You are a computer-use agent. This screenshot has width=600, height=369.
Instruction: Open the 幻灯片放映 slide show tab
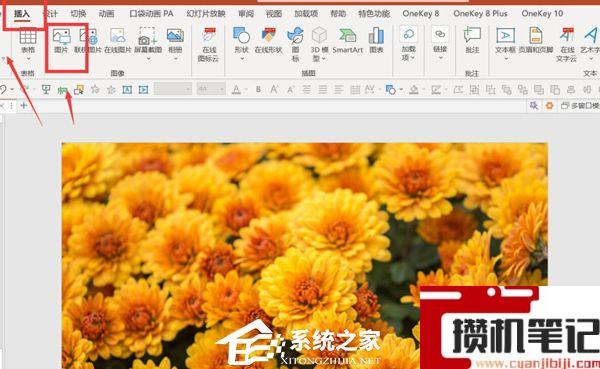point(206,14)
